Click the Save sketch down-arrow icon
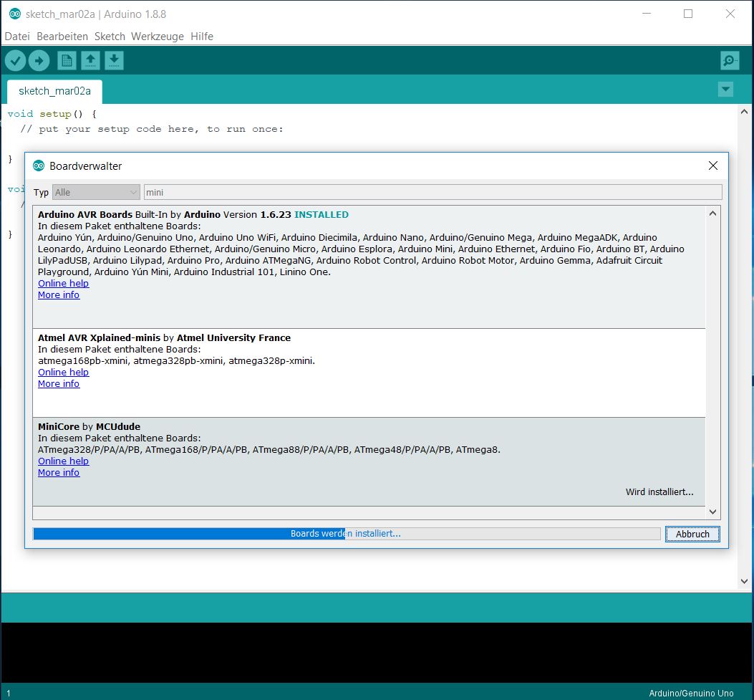This screenshot has height=700, width=754. [114, 61]
